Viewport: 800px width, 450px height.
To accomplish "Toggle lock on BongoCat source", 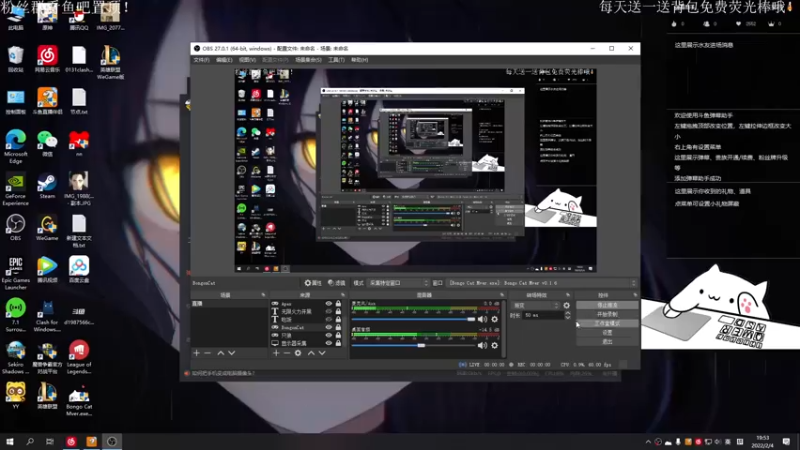I will pyautogui.click(x=338, y=327).
